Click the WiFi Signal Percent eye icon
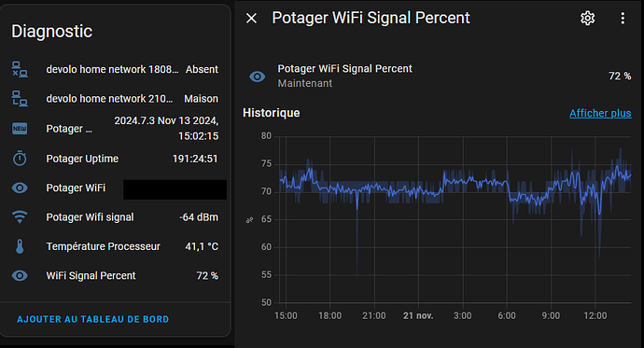Viewport: 644px width, 348px height. point(20,275)
